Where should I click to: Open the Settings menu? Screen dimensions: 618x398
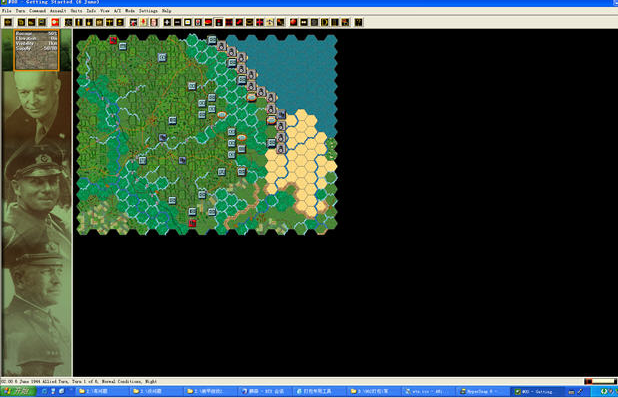148,11
